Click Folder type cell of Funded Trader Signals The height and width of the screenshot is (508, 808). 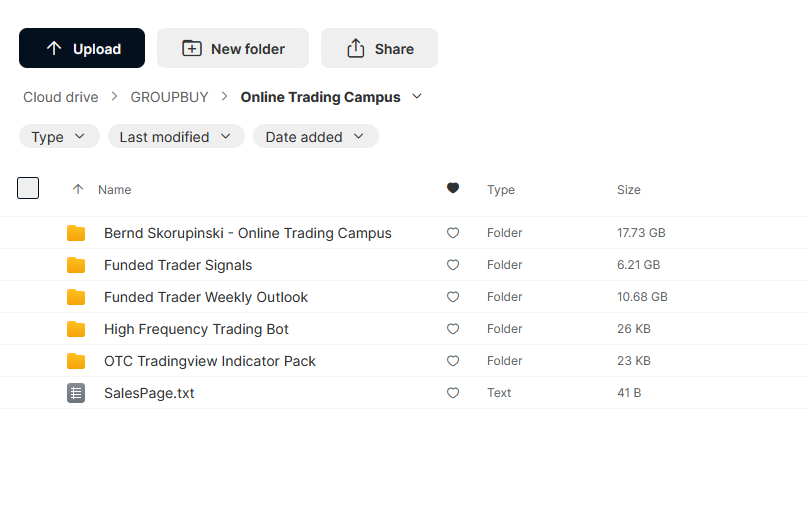pos(504,265)
